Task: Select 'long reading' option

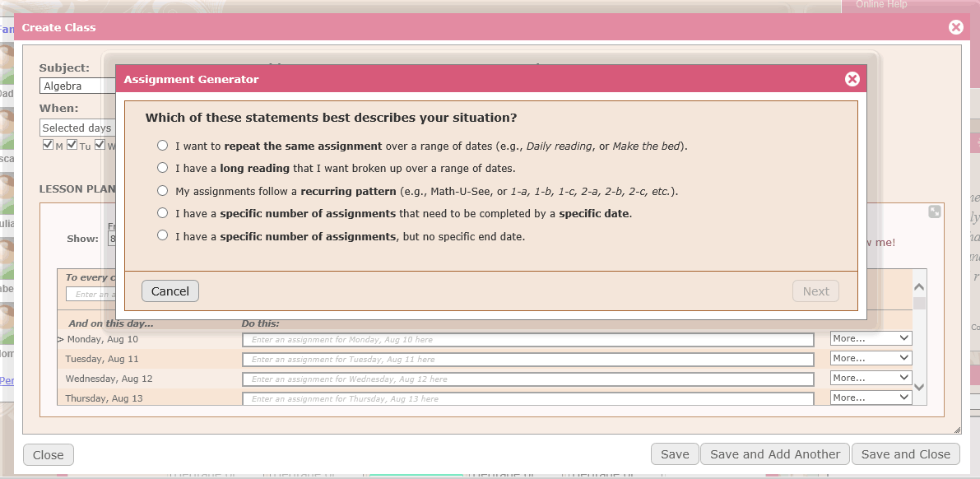Action: click(x=162, y=168)
